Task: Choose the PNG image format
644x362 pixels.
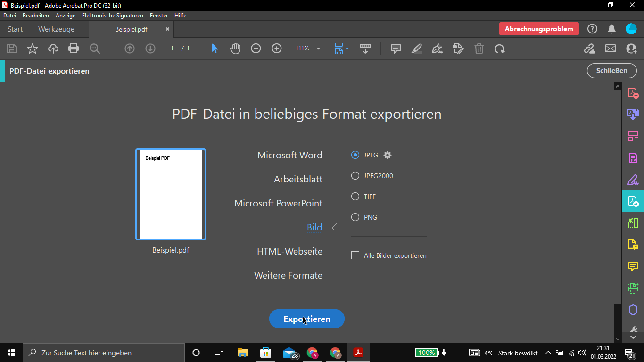Action: (x=355, y=217)
